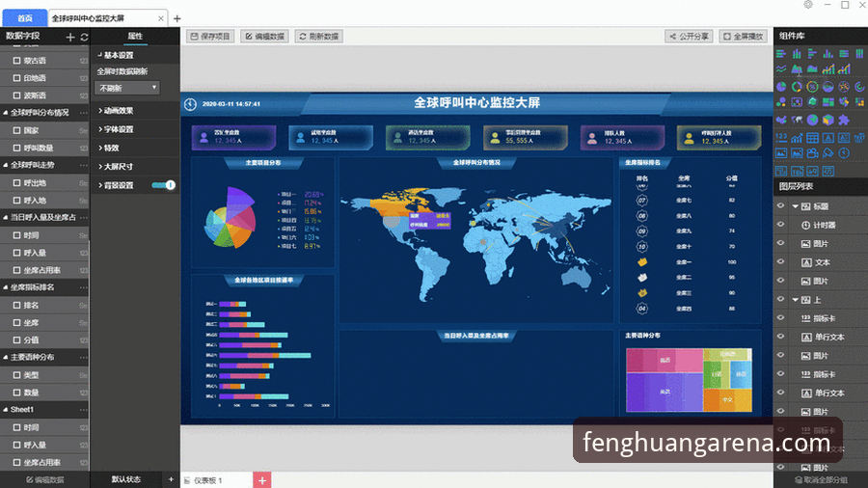Select the treemap chart on dashboard

pyautogui.click(x=689, y=380)
